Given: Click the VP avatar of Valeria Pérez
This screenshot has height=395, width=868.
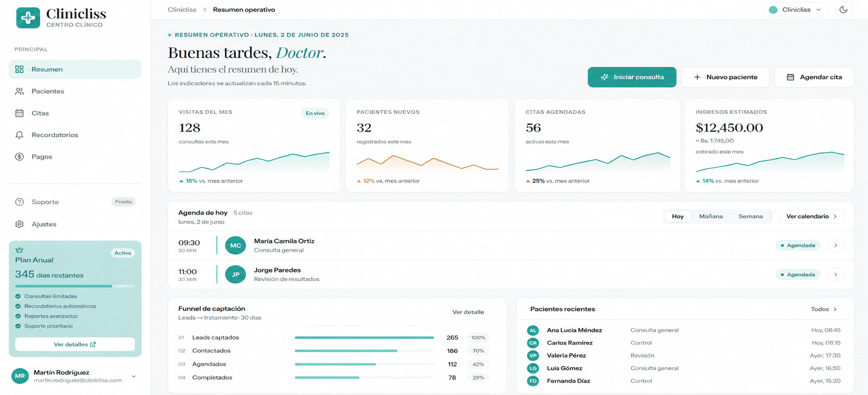Looking at the screenshot, I should [532, 355].
